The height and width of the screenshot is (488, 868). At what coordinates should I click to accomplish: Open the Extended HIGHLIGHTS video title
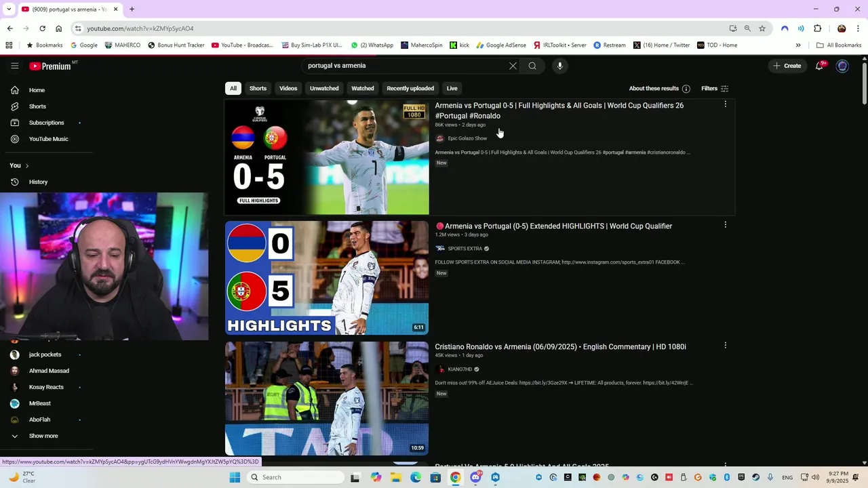click(x=553, y=226)
